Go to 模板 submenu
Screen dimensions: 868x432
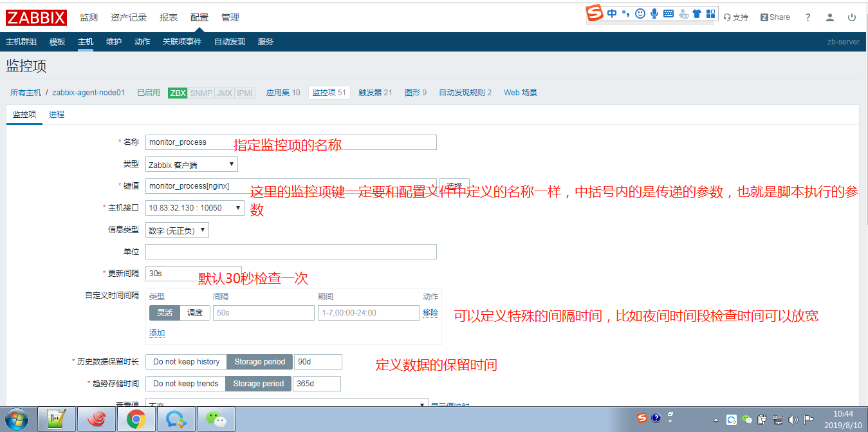click(57, 42)
